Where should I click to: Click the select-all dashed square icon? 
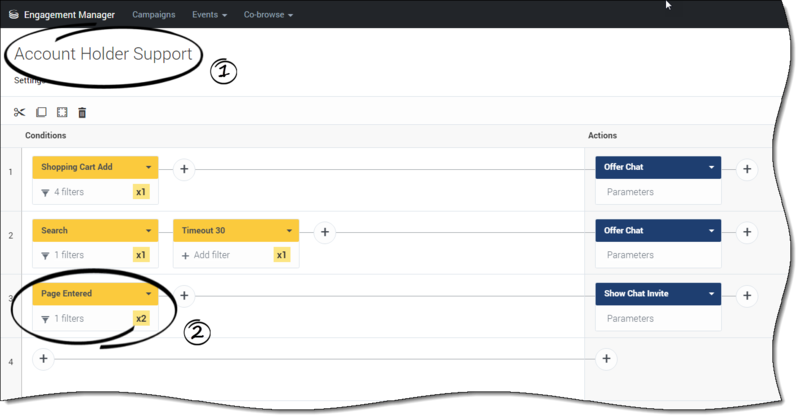click(62, 113)
